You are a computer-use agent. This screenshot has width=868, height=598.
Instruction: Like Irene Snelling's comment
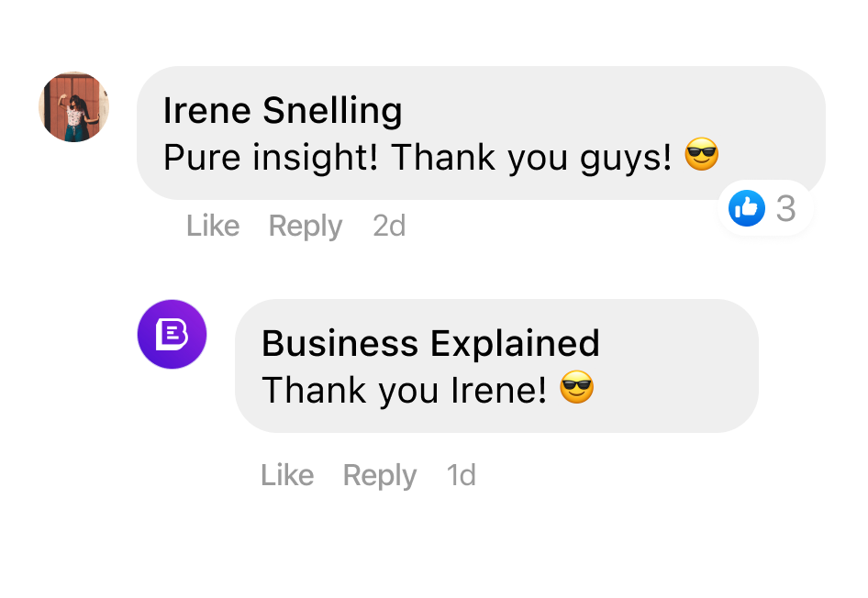click(213, 226)
